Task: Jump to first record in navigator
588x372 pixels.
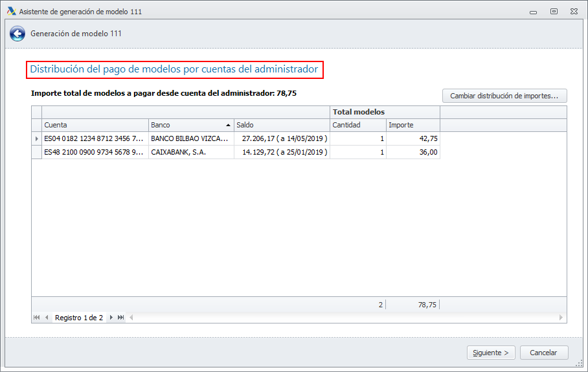Action: [x=36, y=317]
